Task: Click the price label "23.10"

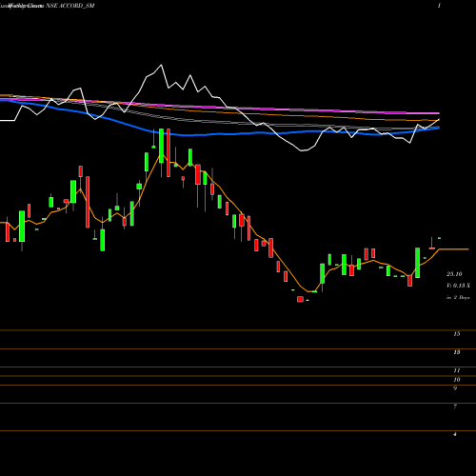Action: coord(454,274)
